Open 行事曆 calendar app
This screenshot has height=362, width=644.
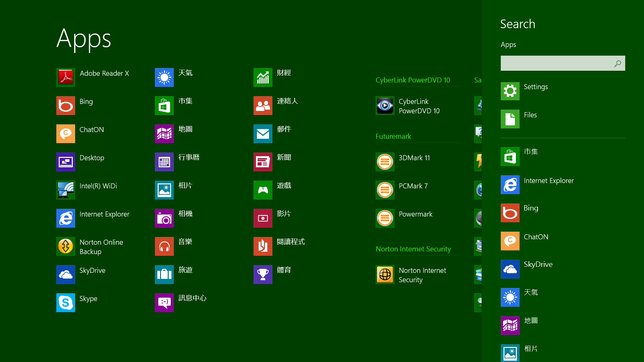tap(164, 162)
